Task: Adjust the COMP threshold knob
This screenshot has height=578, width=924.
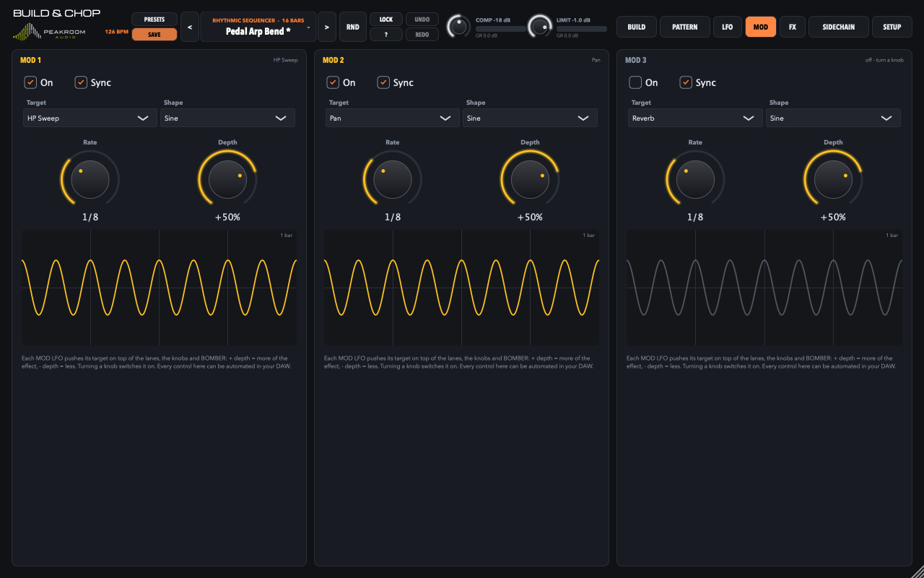Action: click(458, 27)
